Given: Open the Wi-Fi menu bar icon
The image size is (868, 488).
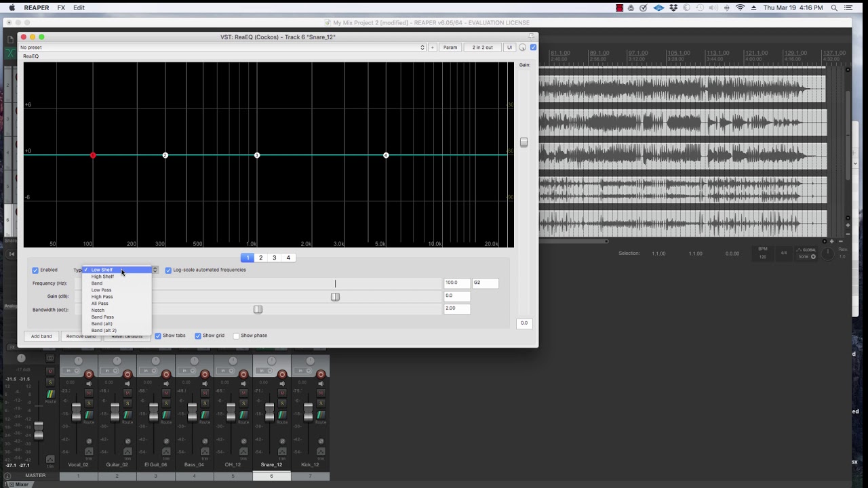Looking at the screenshot, I should (x=740, y=7).
